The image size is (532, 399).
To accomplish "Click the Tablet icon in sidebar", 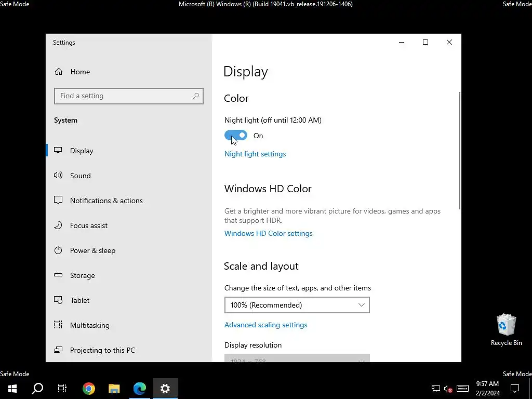I will click(x=58, y=300).
